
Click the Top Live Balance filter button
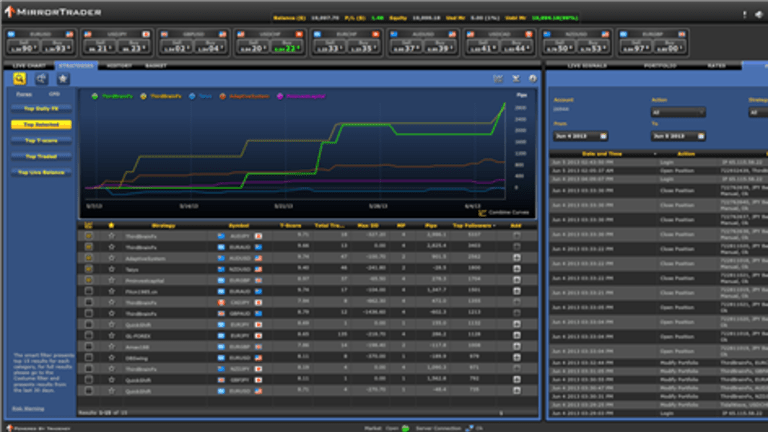click(x=41, y=172)
